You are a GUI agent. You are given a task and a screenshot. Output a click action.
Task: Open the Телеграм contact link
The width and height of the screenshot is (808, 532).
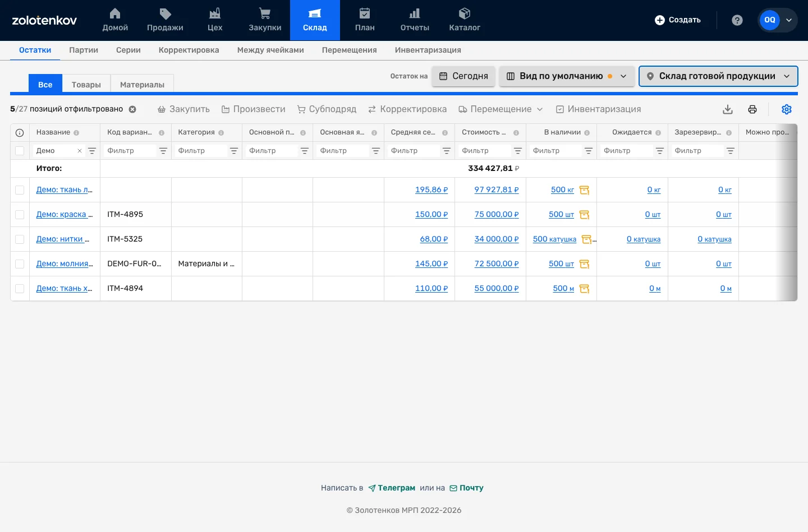coord(392,488)
